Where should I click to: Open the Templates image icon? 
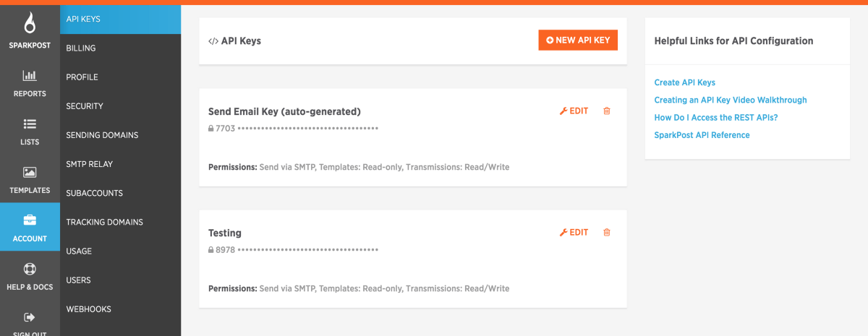(x=30, y=172)
